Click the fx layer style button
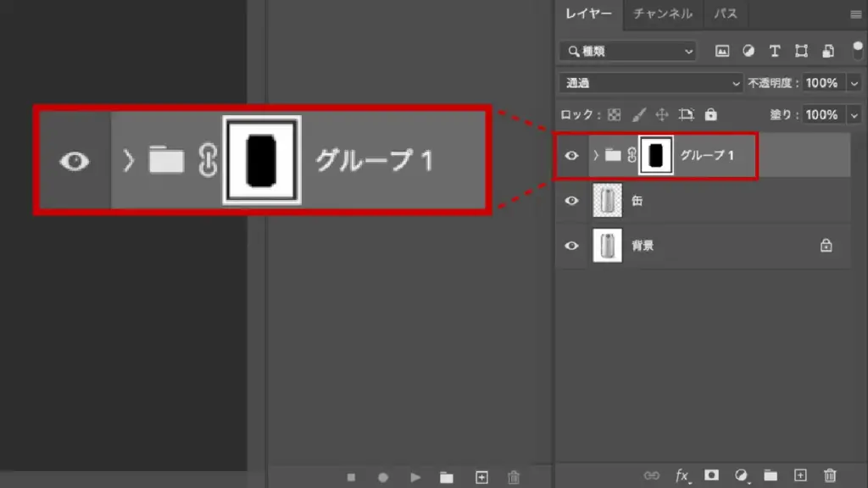This screenshot has height=488, width=868. pyautogui.click(x=682, y=475)
